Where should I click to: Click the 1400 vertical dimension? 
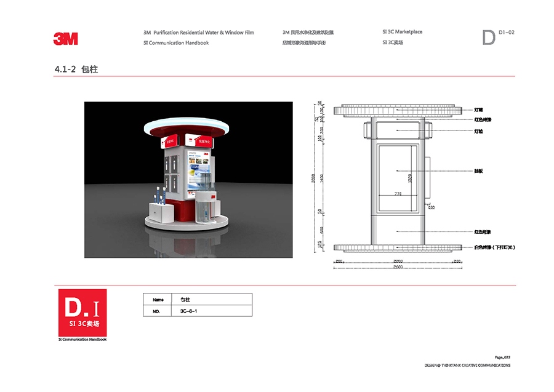pyautogui.click(x=321, y=178)
